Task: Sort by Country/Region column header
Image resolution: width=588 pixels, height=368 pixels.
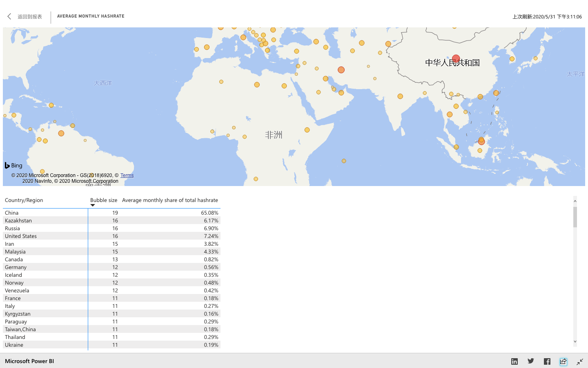Action: point(24,200)
